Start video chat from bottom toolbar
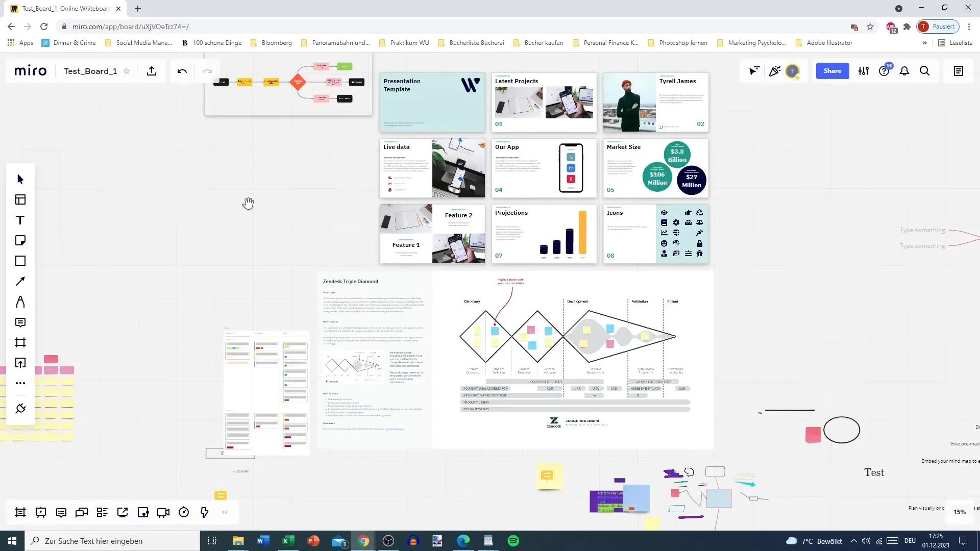Viewport: 980px width, 551px height. (163, 512)
